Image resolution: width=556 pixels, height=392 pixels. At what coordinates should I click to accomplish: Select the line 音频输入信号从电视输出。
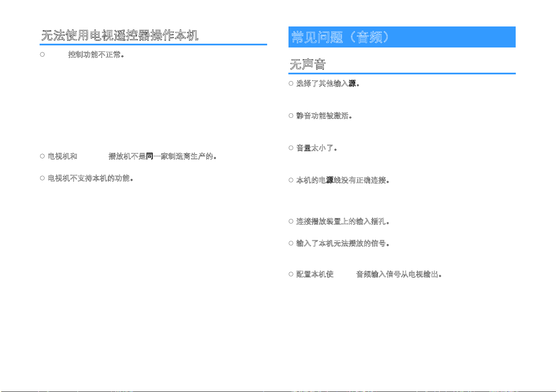pyautogui.click(x=399, y=274)
